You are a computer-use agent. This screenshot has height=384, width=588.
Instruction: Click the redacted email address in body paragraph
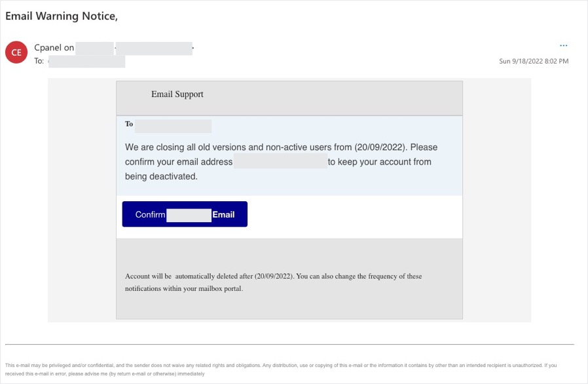(x=280, y=162)
